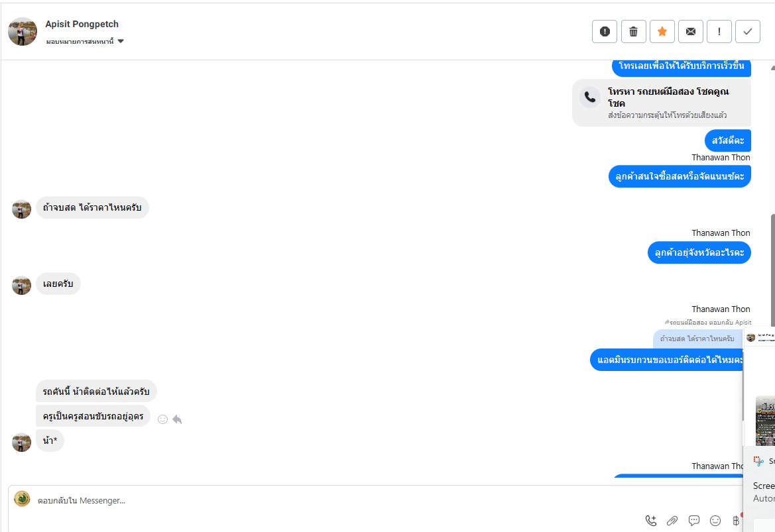
Task: Type in the Messenger reply field
Action: (331, 500)
